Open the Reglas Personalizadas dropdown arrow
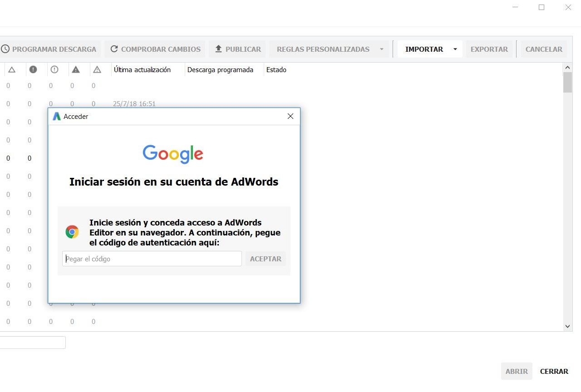Image resolution: width=581 pixels, height=392 pixels. pos(382,49)
